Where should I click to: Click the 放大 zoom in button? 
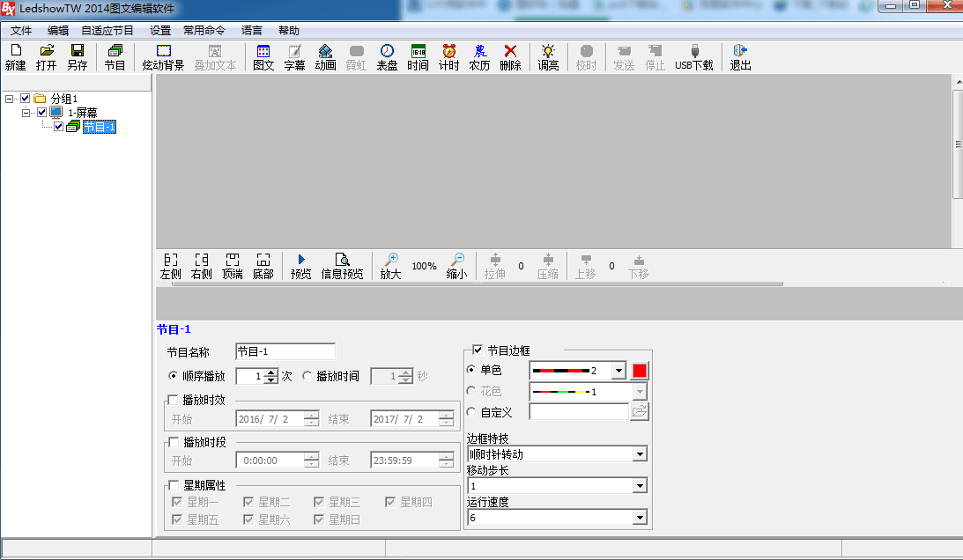pos(390,266)
